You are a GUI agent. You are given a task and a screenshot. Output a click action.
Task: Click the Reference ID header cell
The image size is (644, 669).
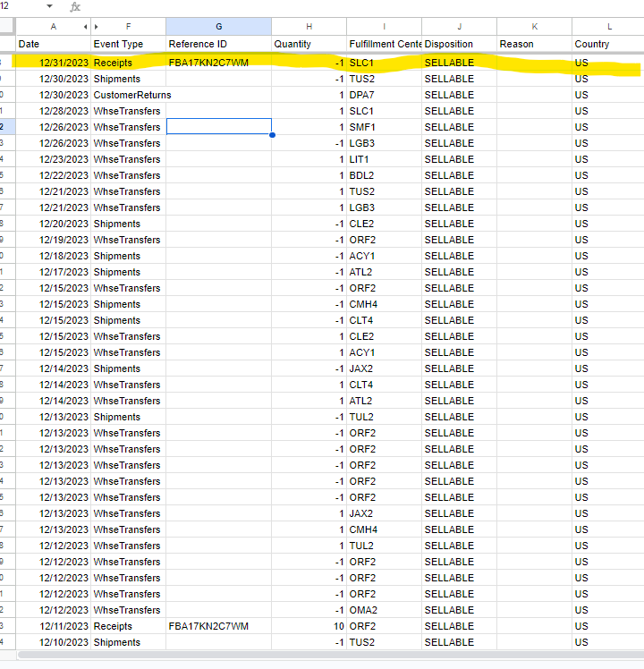(x=218, y=44)
